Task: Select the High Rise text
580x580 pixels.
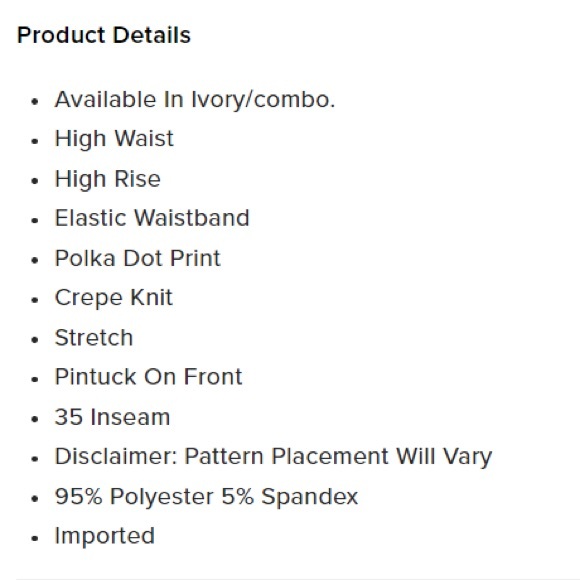Action: 108,179
